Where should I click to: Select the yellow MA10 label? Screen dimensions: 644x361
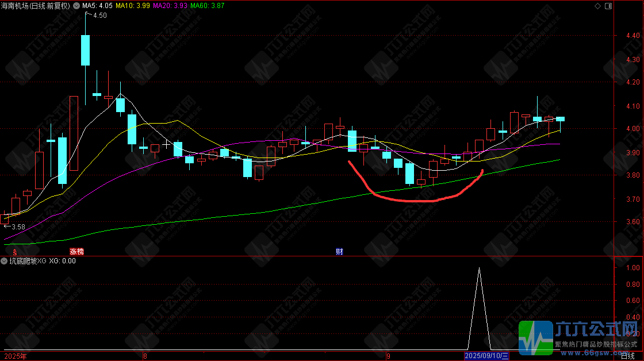[133, 6]
